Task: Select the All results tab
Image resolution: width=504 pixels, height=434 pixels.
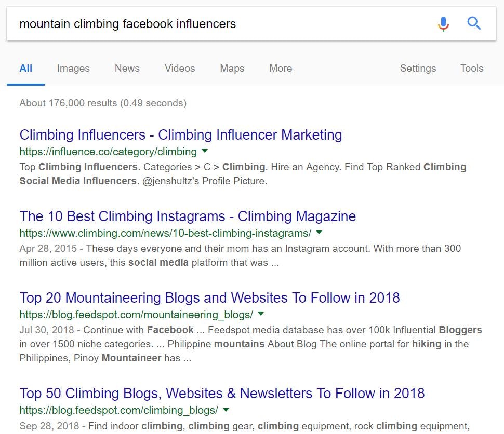Action: tap(26, 69)
